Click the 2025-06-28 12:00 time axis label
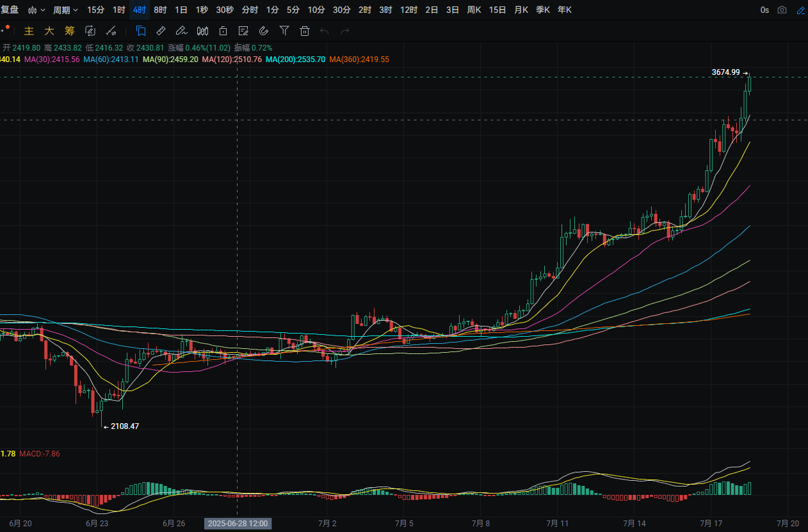The height and width of the screenshot is (532, 808). pos(238,523)
